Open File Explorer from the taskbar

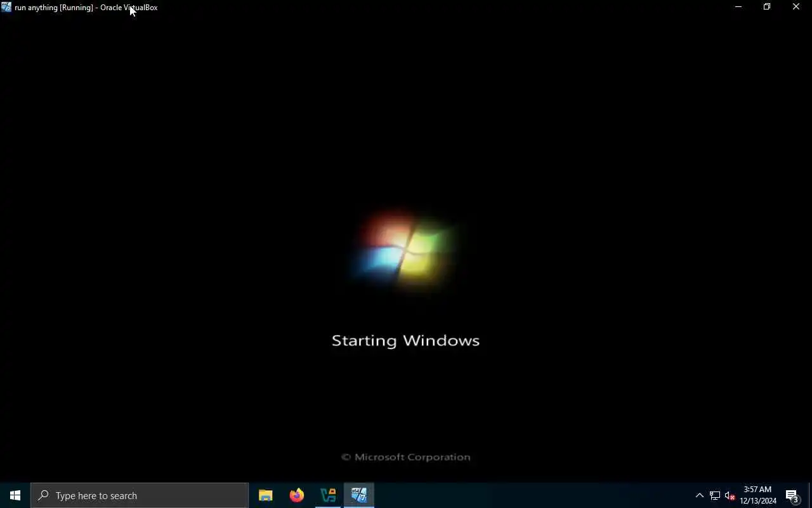(265, 495)
